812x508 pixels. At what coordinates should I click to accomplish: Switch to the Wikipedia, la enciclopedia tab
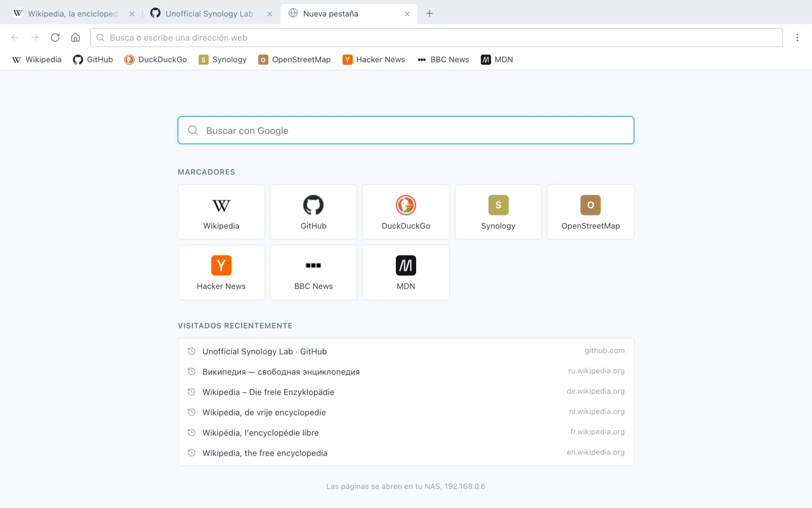74,14
